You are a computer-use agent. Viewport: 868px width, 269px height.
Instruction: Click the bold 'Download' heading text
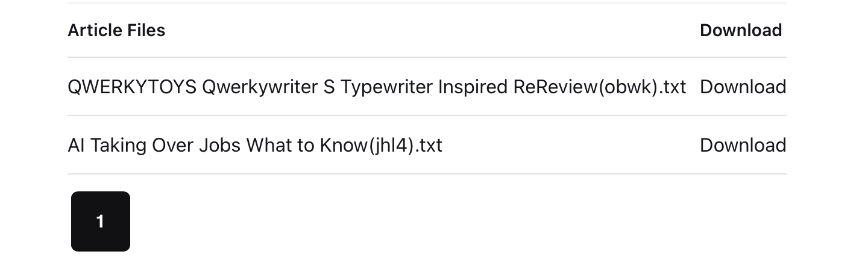[x=741, y=30]
